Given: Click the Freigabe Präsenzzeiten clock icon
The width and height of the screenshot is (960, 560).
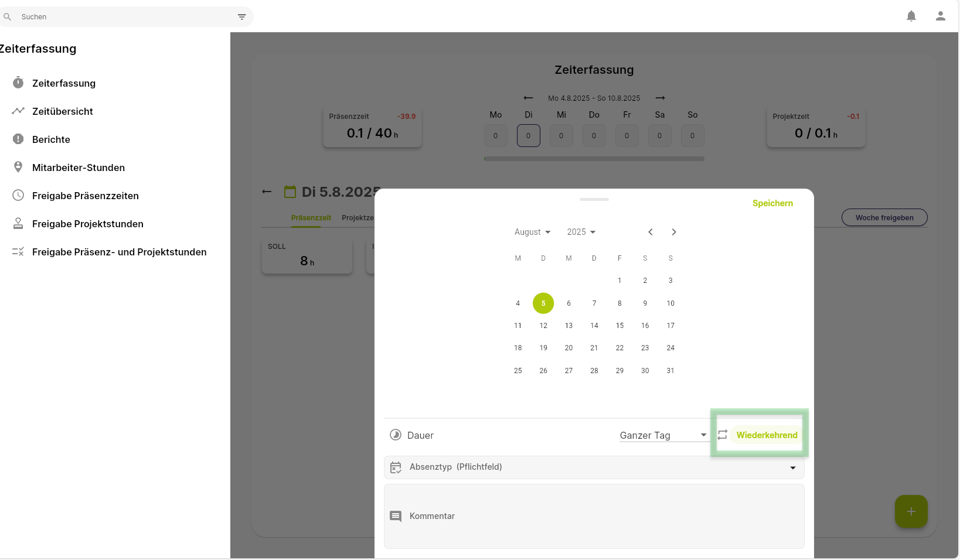Looking at the screenshot, I should 18,195.
